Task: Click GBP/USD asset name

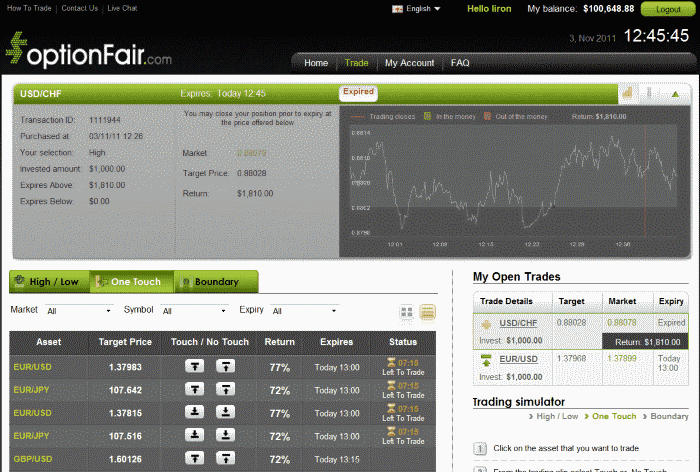Action: point(33,459)
